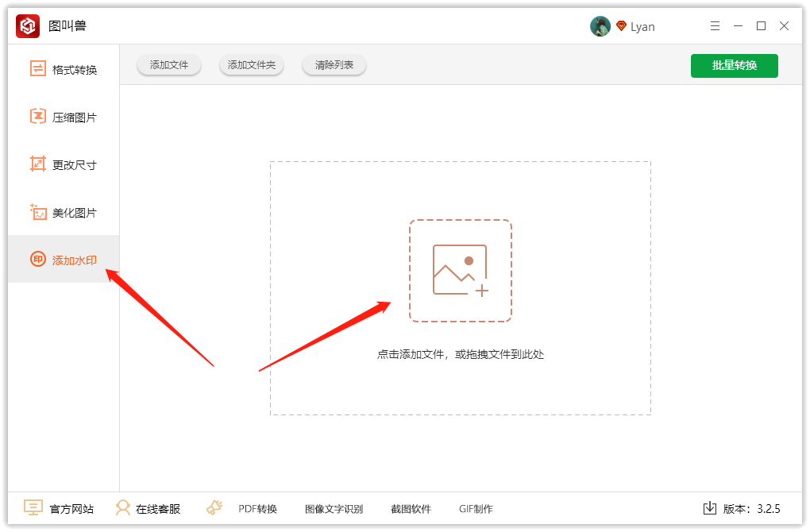The image size is (810, 532).
Task: Clear the list with 清除列表
Action: (x=334, y=65)
